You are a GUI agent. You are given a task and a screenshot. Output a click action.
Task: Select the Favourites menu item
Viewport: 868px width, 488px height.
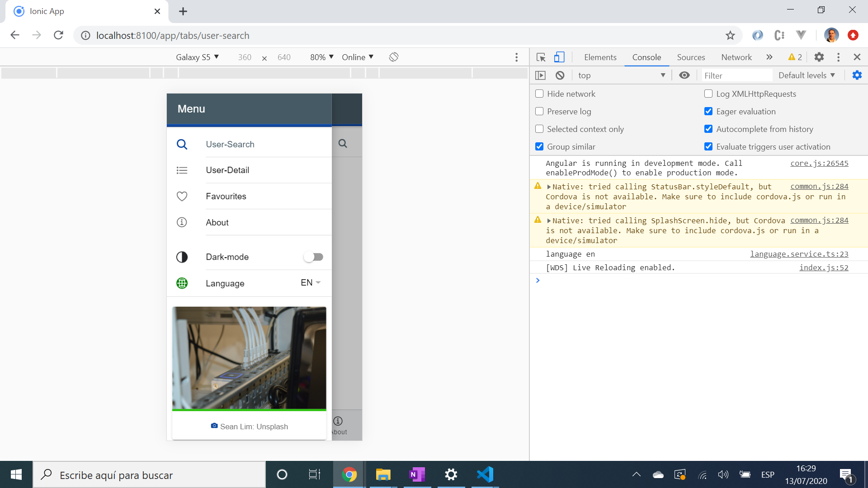click(226, 197)
